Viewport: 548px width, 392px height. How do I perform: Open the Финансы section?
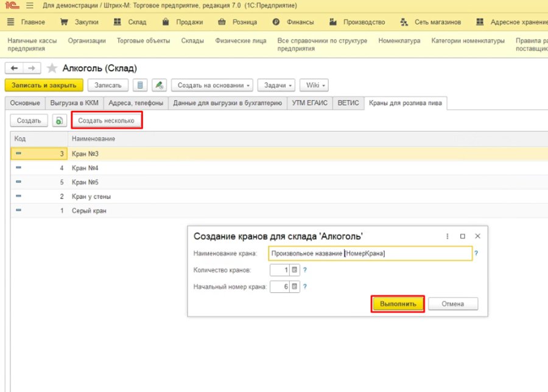tap(293, 22)
